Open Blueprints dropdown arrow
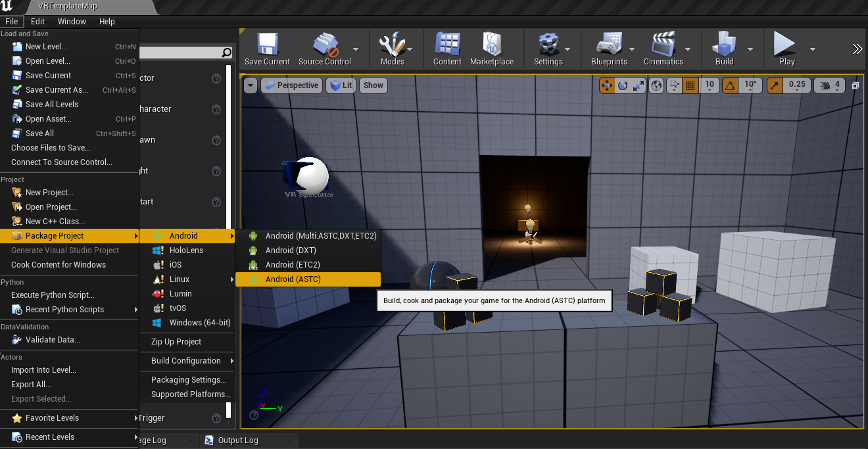Viewport: 868px width, 449px height. (632, 49)
